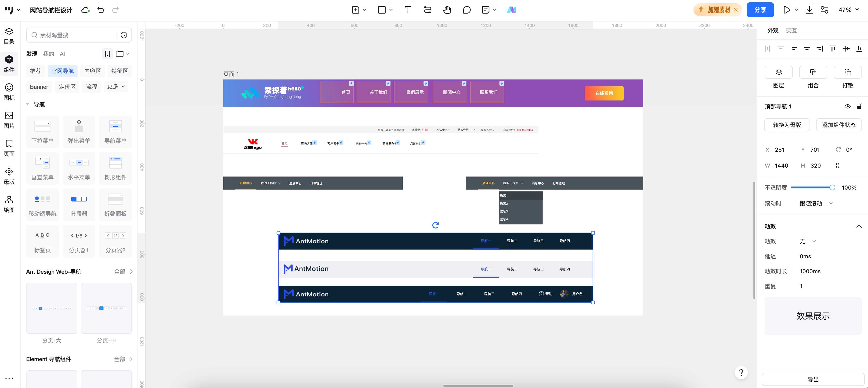This screenshot has width=868, height=388.
Task: Select the connector line tool
Action: 427,10
